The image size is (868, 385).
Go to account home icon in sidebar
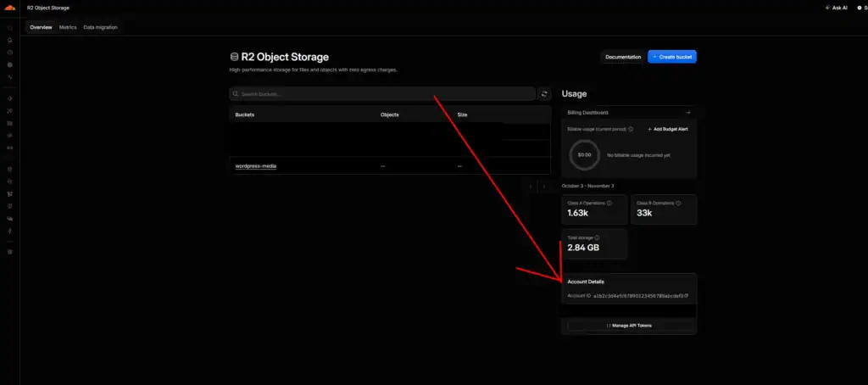pyautogui.click(x=10, y=40)
